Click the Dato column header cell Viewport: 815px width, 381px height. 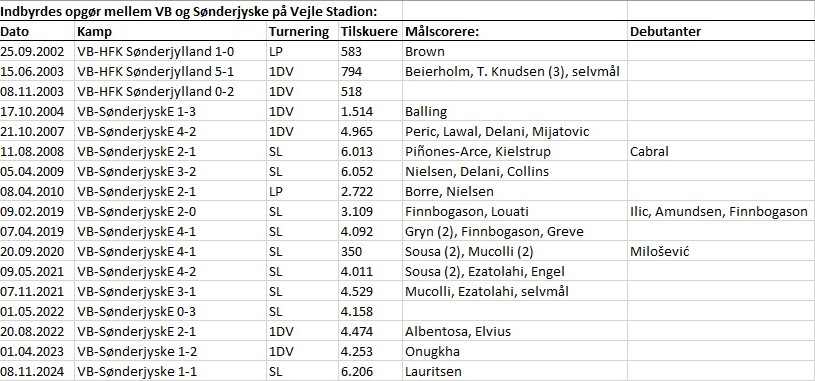pos(37,31)
